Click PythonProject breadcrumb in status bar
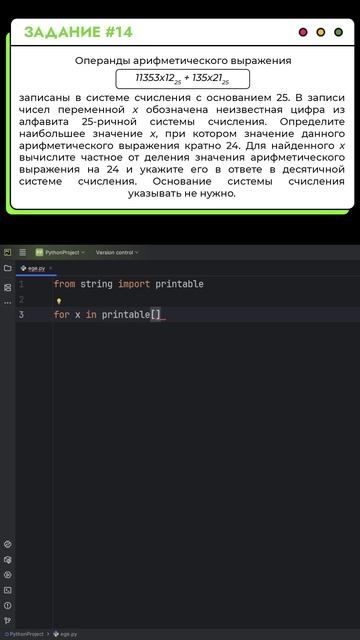 [x=24, y=634]
